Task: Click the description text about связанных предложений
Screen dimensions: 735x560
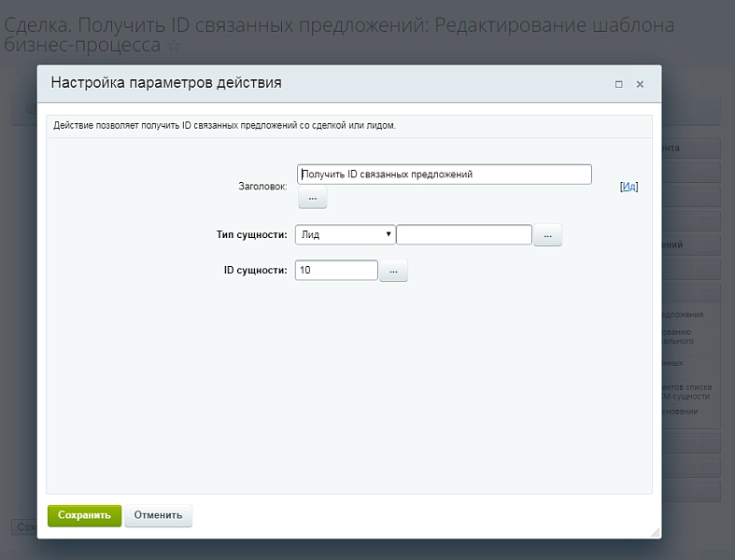Action: pos(224,126)
